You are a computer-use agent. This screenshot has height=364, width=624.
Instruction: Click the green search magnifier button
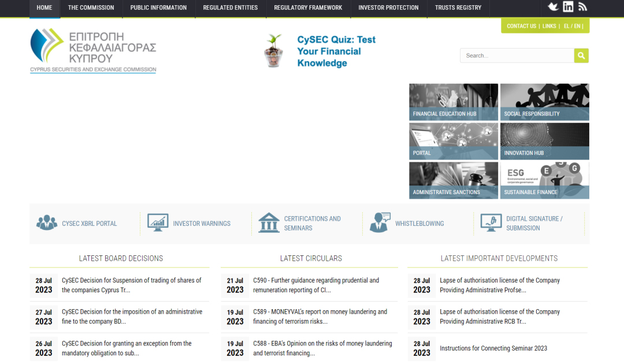(581, 55)
